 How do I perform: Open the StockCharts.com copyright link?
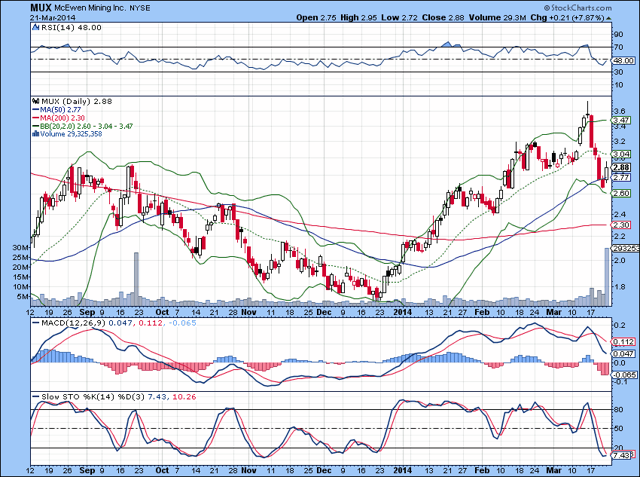(x=578, y=8)
